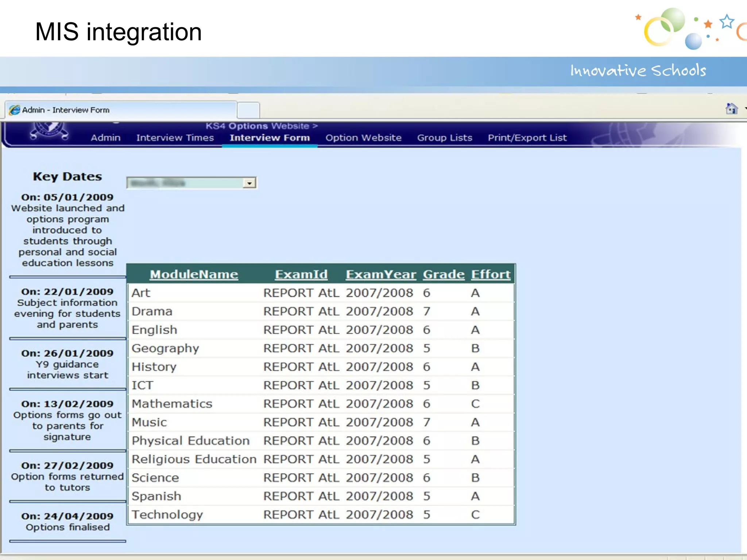The width and height of the screenshot is (747, 560).
Task: Click key date 'On: 24/04/2009'
Action: (x=67, y=516)
